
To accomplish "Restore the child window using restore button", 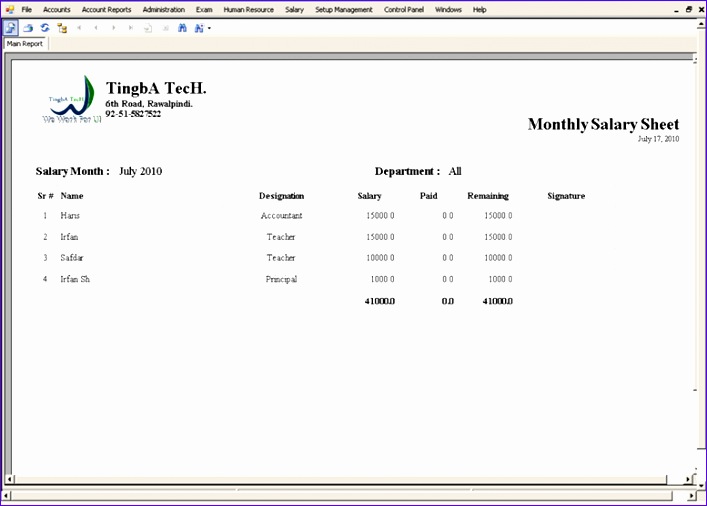I will click(x=689, y=9).
